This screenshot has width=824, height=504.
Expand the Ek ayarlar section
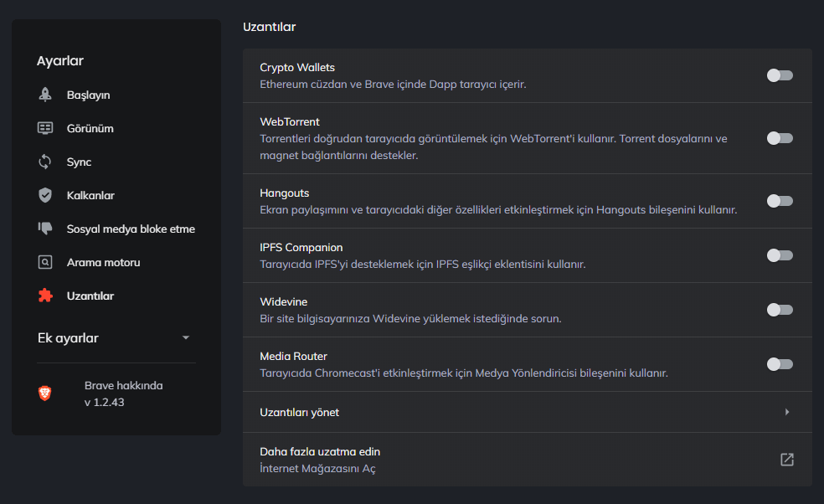(185, 337)
